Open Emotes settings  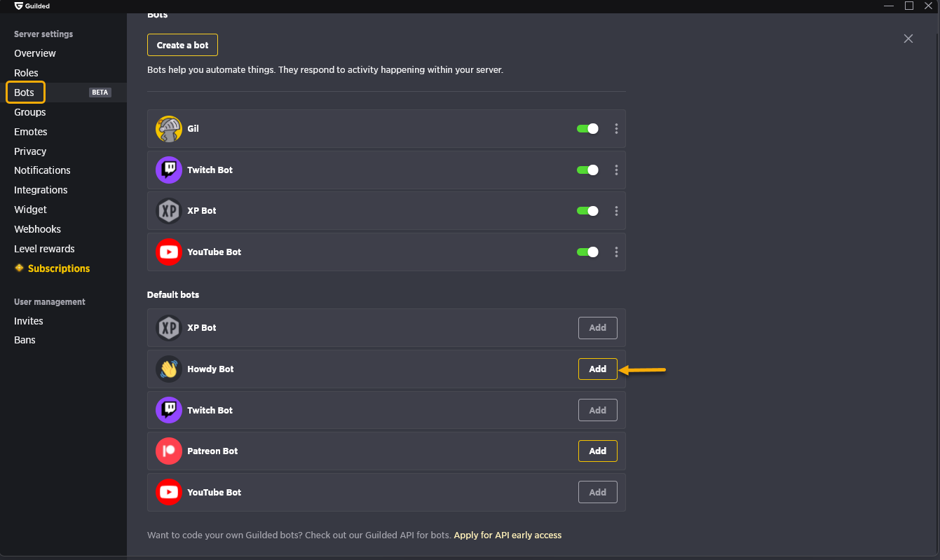coord(31,132)
